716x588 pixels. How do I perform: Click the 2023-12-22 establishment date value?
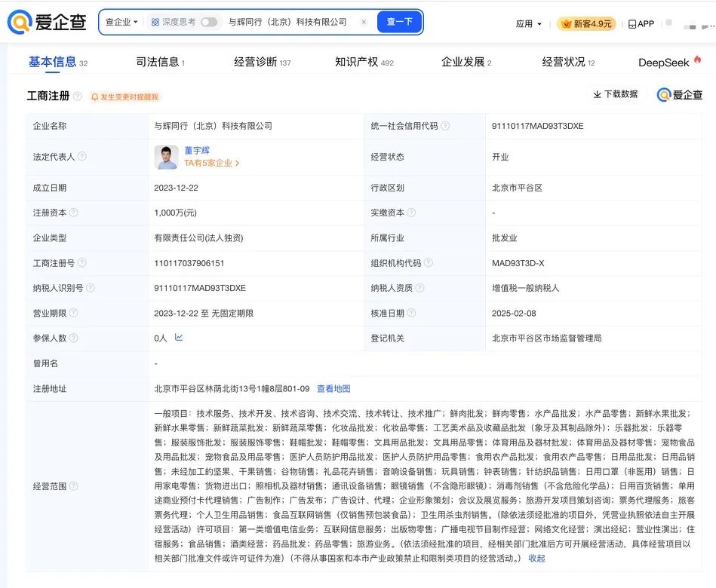click(x=177, y=188)
